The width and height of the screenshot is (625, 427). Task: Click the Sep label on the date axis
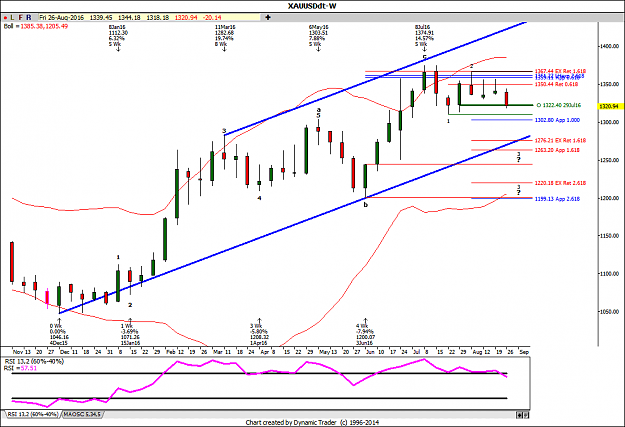click(x=524, y=352)
